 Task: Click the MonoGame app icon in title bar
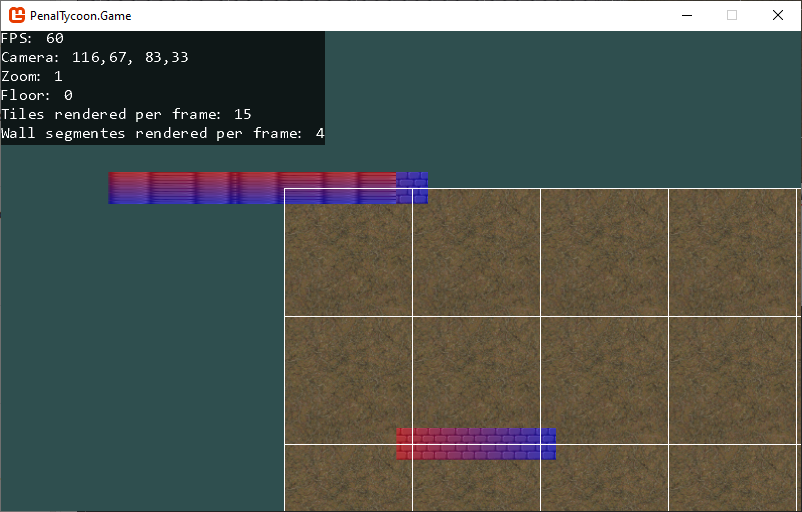[x=17, y=15]
